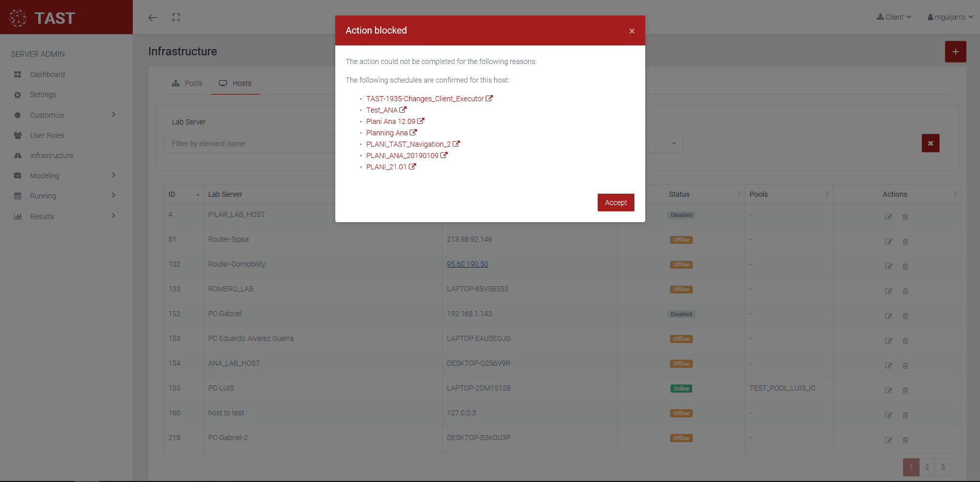
Task: Click the fullscreen icon in the top bar
Action: pyautogui.click(x=176, y=18)
